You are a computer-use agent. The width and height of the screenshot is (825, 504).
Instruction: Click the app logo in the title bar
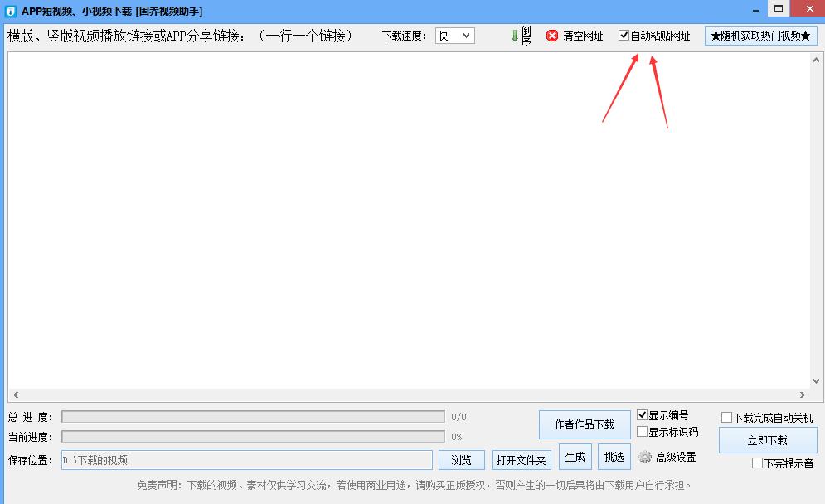pos(11,10)
